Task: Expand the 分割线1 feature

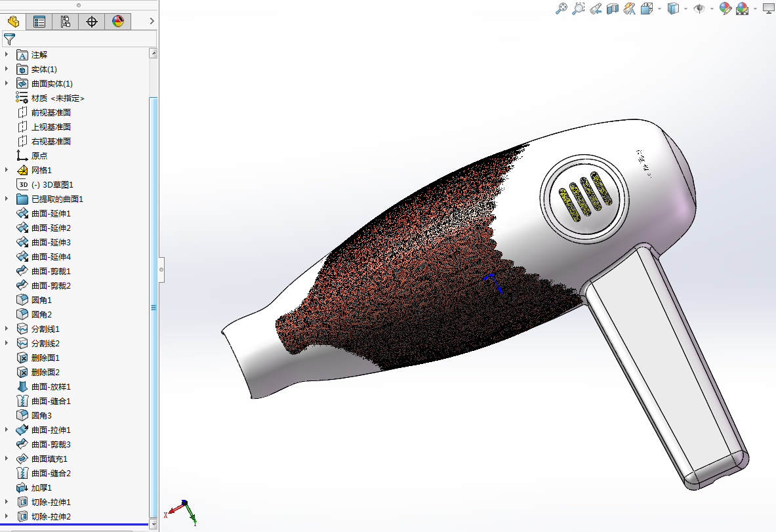Action: (x=7, y=329)
